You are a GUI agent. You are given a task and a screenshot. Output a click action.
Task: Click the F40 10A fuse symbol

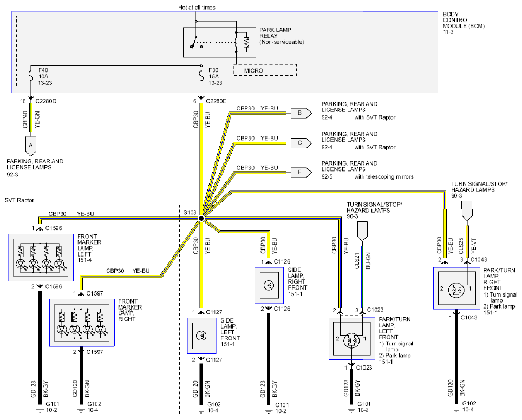click(31, 76)
